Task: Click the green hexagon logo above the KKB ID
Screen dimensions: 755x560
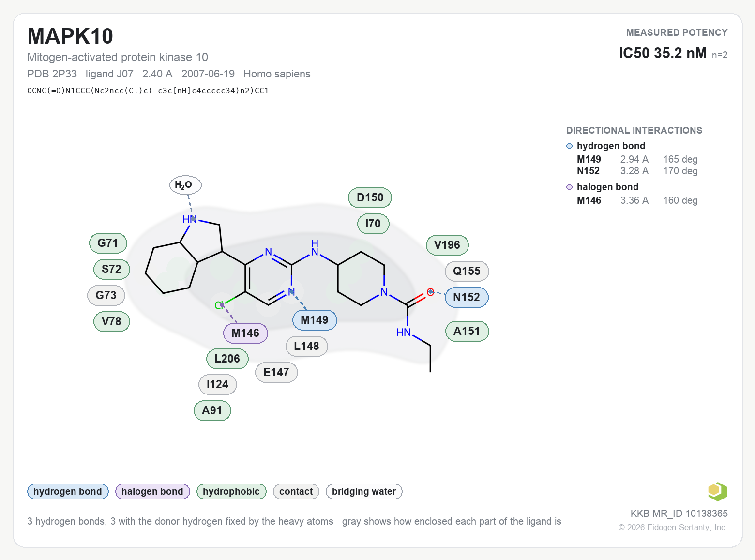Action: click(717, 492)
